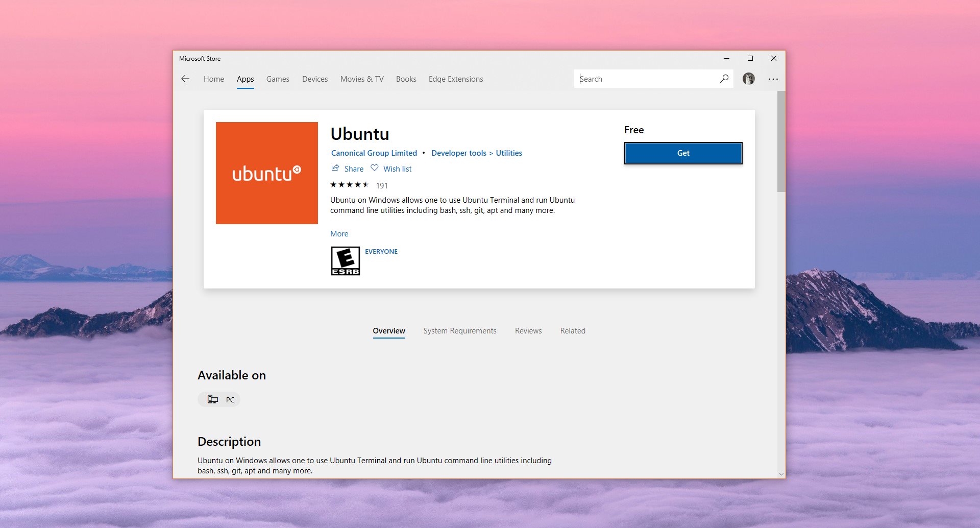View the Related tab
Image resolution: width=980 pixels, height=528 pixels.
tap(573, 331)
